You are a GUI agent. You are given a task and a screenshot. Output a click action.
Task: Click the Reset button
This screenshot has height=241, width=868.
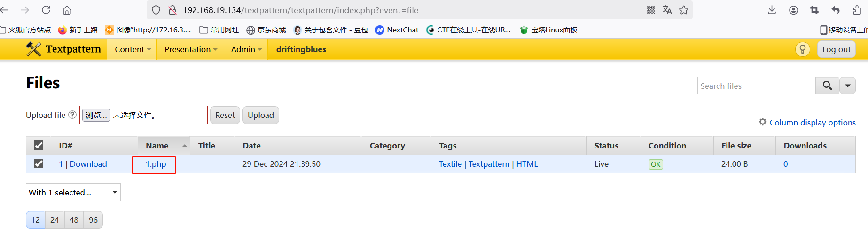tap(225, 115)
